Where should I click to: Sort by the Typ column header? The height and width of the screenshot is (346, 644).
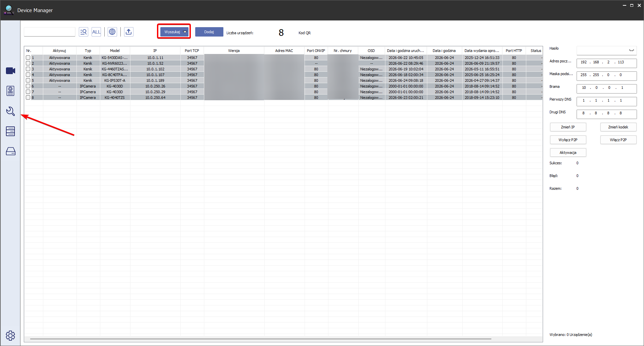[88, 51]
